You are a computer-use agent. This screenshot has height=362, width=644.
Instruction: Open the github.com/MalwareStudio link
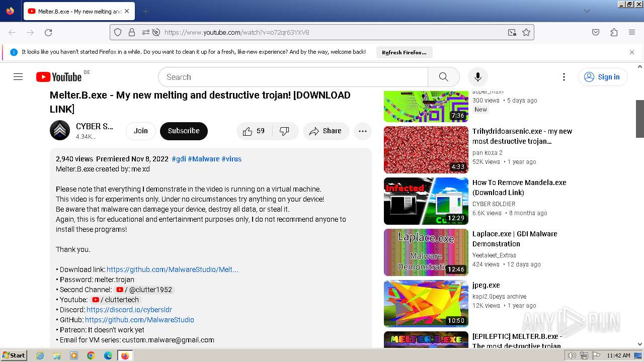tap(139, 320)
